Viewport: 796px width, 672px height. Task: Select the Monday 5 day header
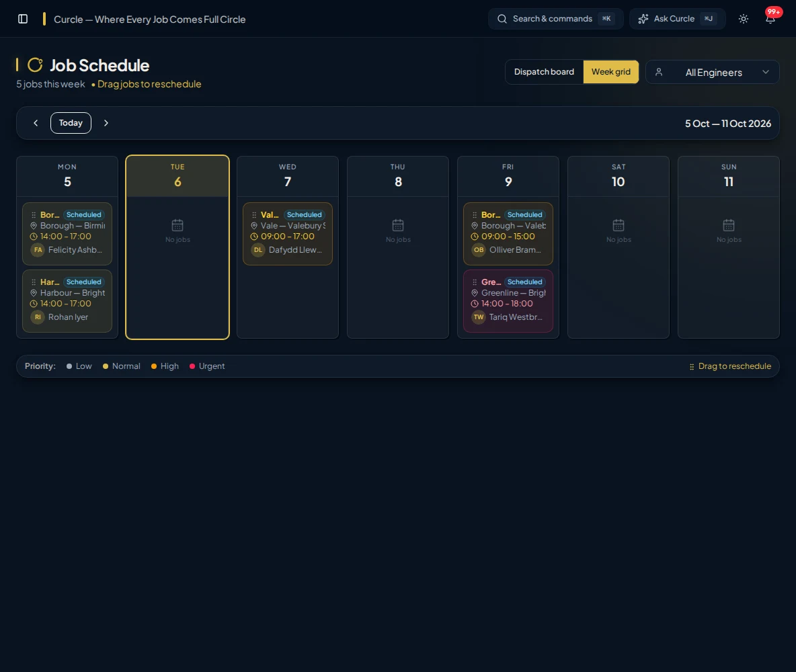click(67, 176)
